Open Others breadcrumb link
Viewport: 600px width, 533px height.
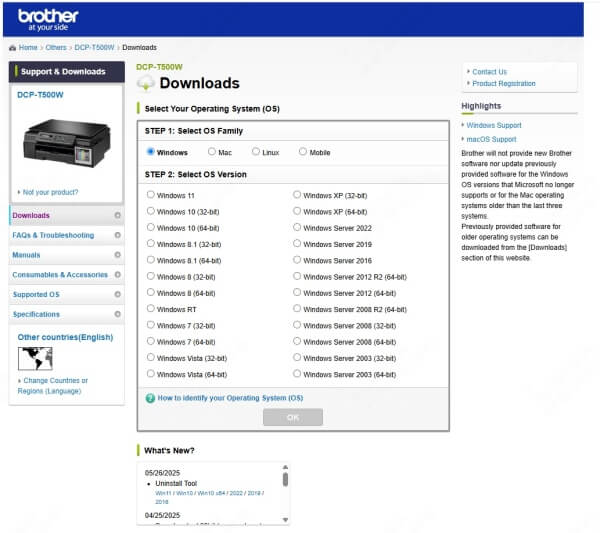56,47
